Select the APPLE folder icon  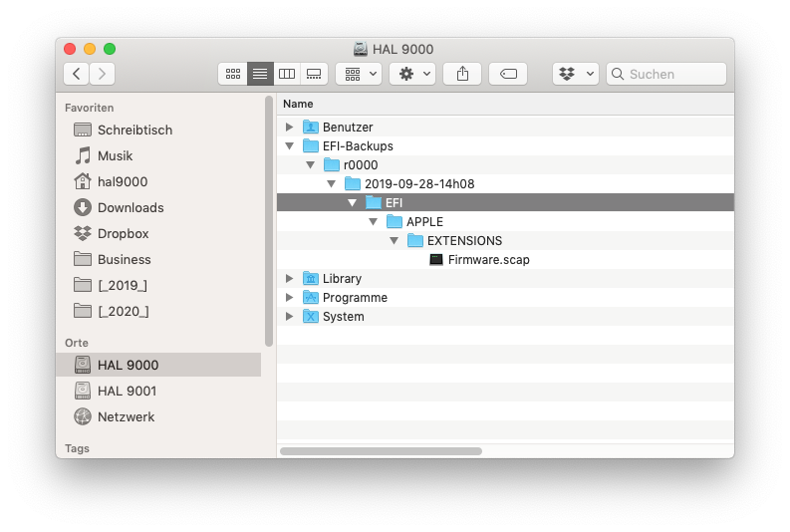coord(394,221)
